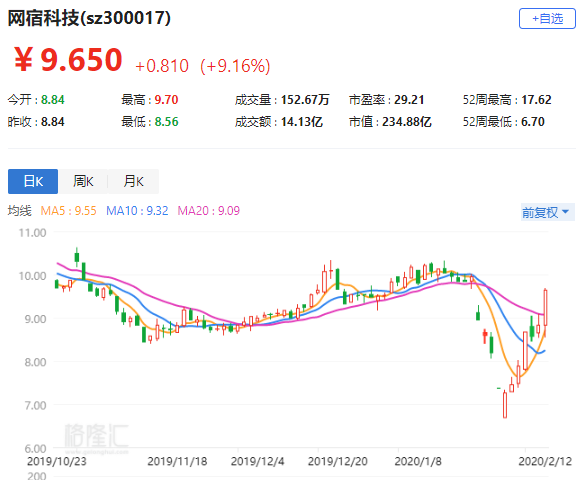Select the 市盈率 value 29.21
This screenshot has width=582, height=480.
[x=409, y=99]
